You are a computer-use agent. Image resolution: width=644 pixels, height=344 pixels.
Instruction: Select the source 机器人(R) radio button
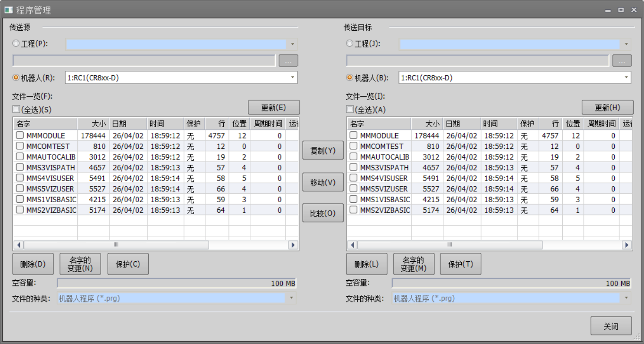(16, 78)
